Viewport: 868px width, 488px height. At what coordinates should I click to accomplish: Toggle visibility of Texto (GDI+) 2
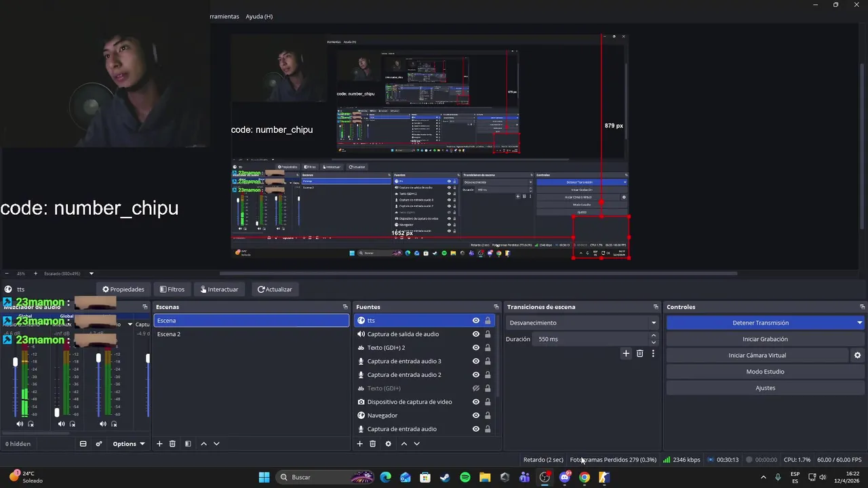point(476,348)
